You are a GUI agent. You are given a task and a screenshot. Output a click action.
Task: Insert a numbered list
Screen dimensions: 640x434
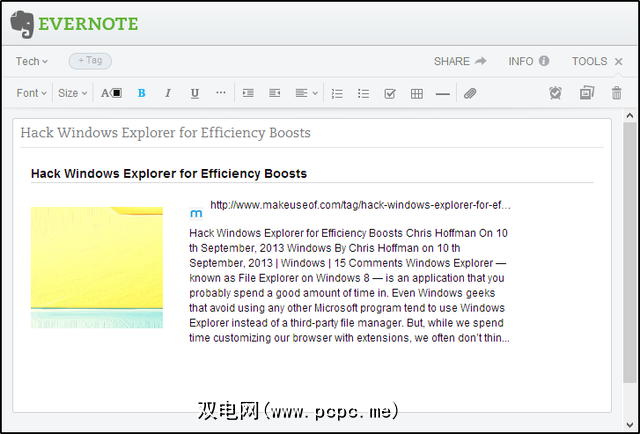pos(337,94)
